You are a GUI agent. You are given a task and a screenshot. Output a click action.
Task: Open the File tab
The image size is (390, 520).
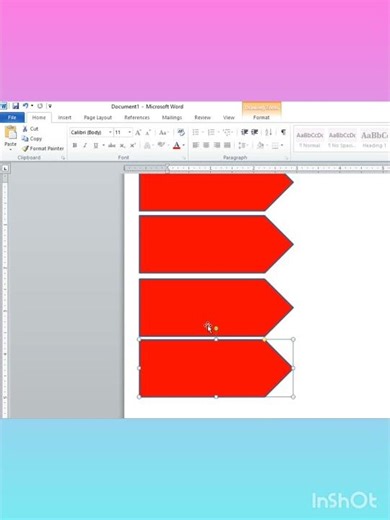[12, 117]
